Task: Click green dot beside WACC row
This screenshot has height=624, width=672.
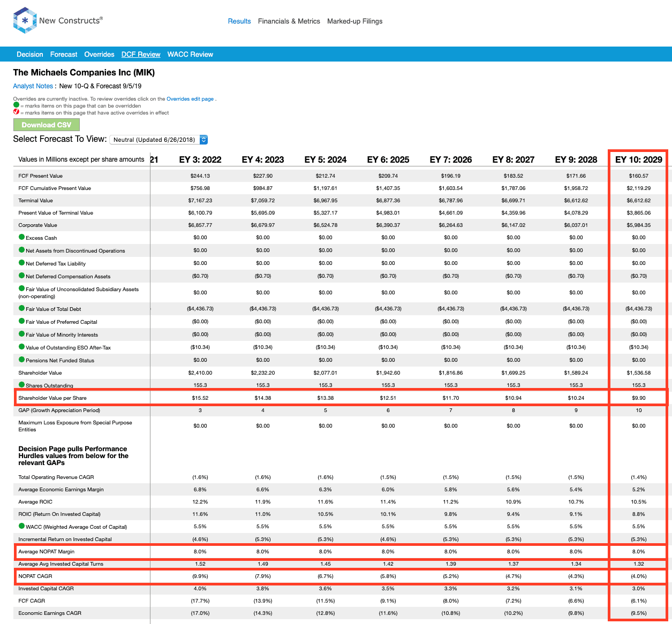Action: 21,526
